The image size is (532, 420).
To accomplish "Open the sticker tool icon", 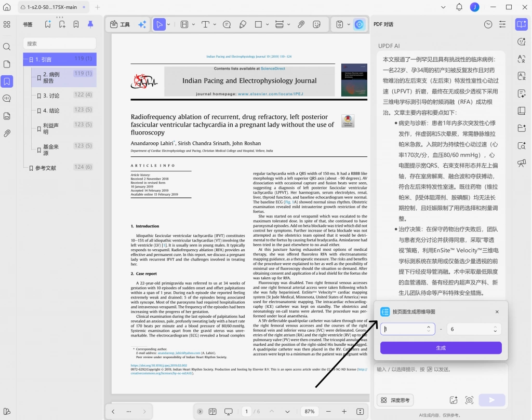I will [316, 24].
